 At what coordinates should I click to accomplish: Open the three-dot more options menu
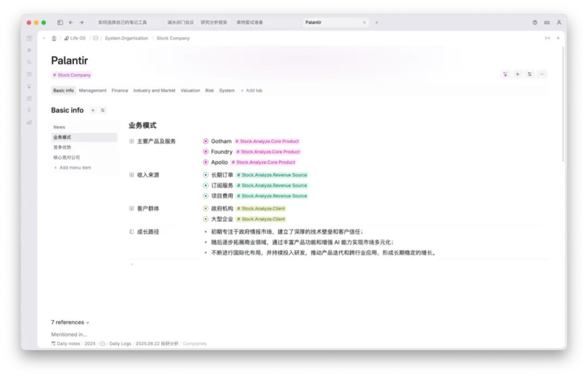[x=542, y=75]
